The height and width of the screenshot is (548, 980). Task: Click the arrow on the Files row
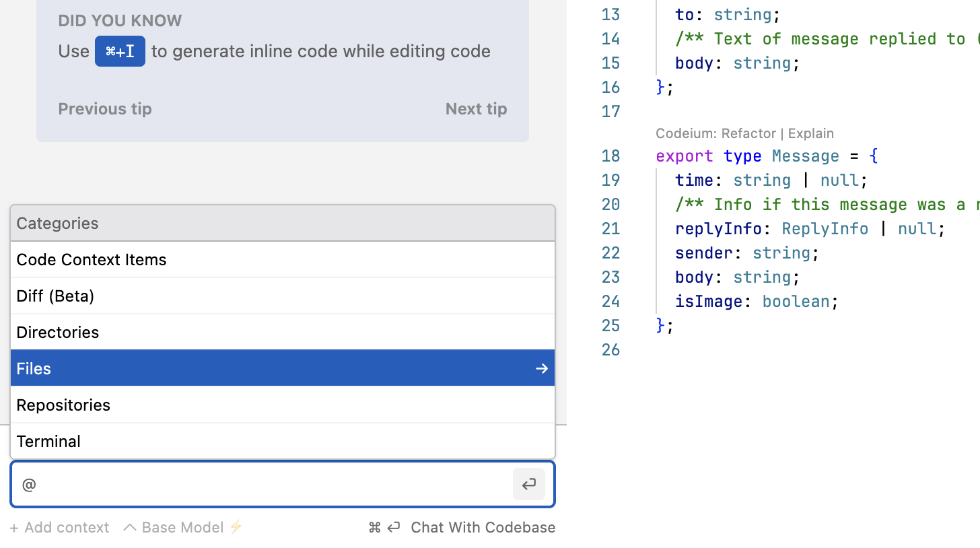pyautogui.click(x=541, y=368)
